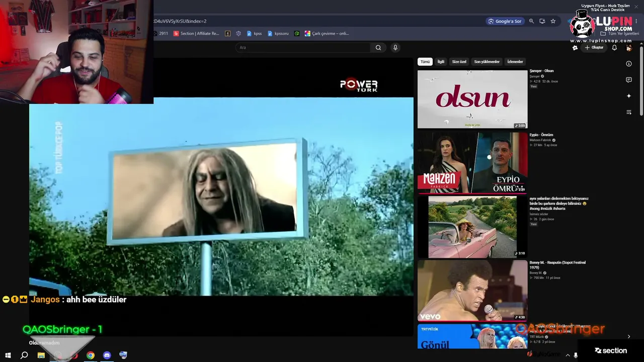Switch to Chrome on the taskbar
644x362 pixels.
pos(91,355)
